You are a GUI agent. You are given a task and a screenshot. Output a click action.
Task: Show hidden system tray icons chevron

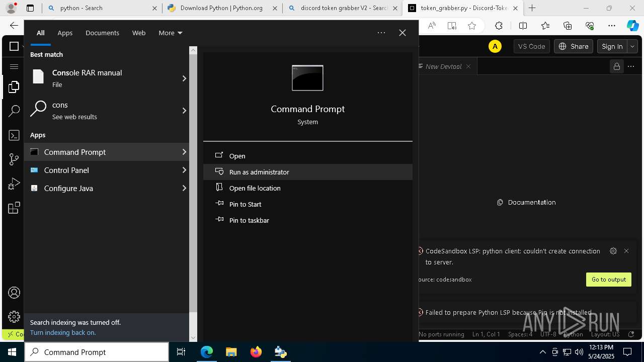542,352
